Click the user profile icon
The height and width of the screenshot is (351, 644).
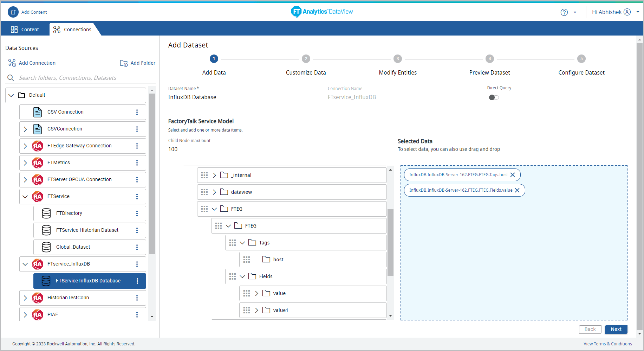(627, 12)
